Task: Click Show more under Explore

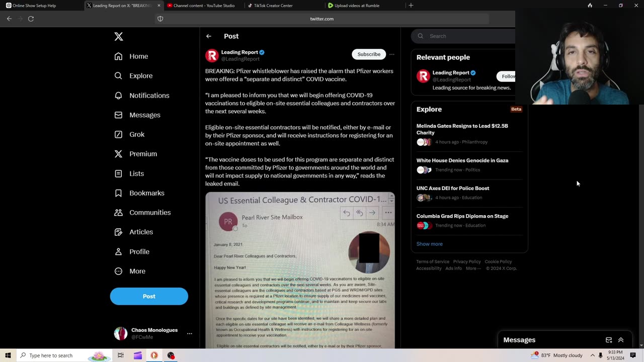Action: click(430, 244)
